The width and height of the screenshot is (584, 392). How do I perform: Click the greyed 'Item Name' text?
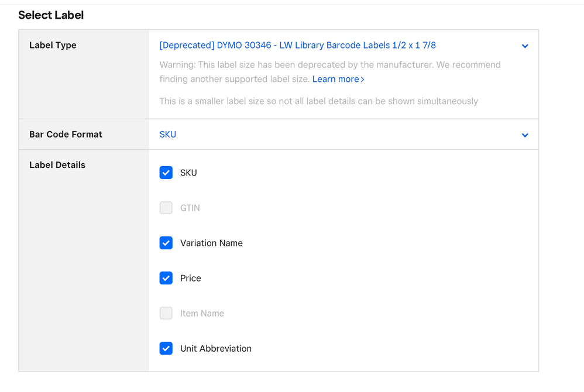[202, 313]
